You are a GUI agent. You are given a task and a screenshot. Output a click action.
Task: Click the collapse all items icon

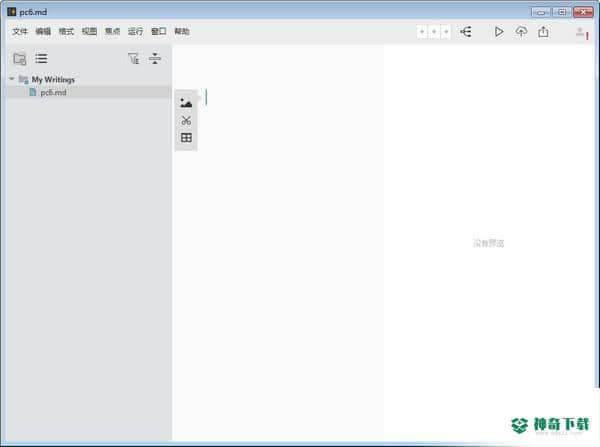(x=155, y=58)
